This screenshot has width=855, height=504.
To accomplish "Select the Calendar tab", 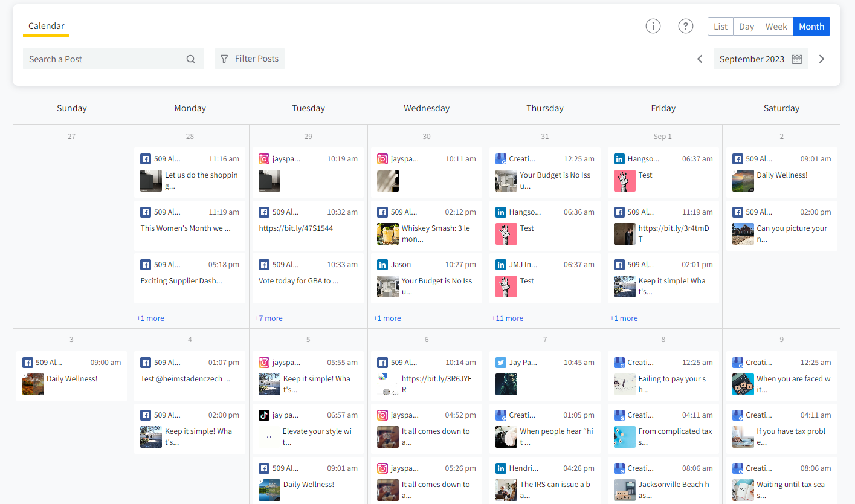I will (x=47, y=26).
